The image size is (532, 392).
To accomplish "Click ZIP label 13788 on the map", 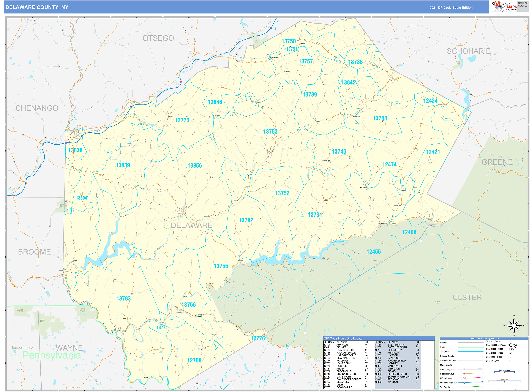I will pos(380,118).
